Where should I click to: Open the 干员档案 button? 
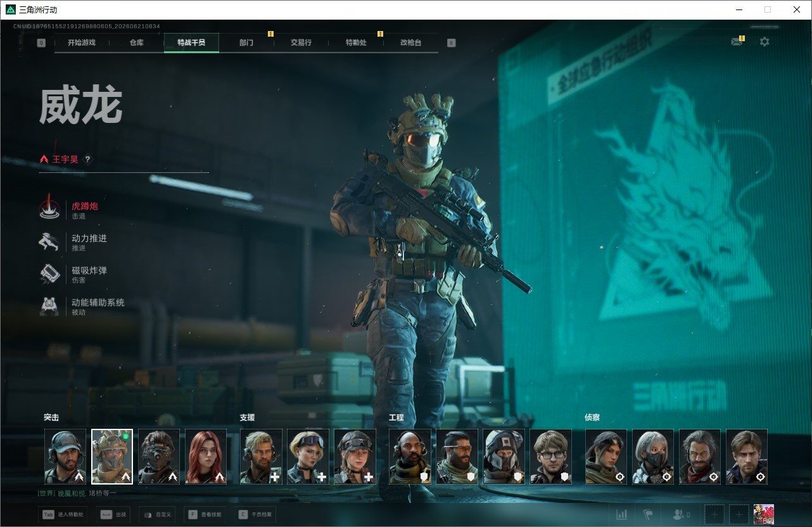click(x=256, y=515)
